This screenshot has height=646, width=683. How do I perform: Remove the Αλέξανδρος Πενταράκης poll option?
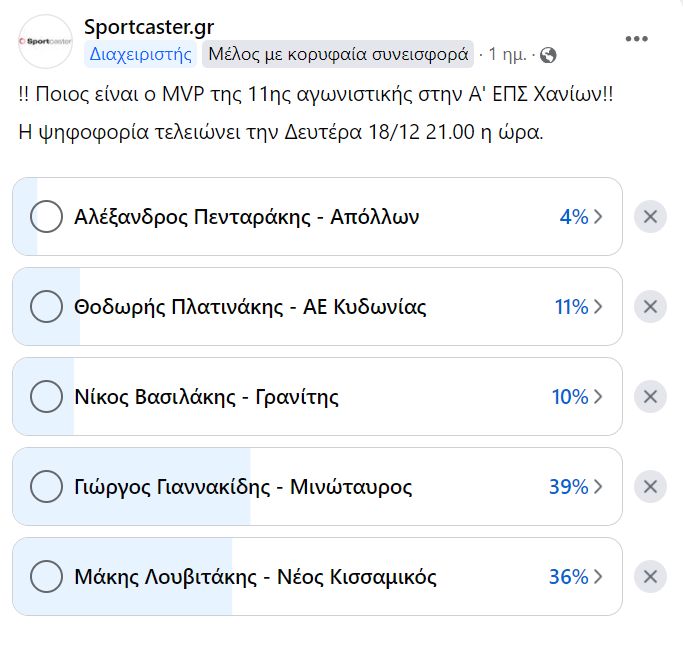point(650,217)
